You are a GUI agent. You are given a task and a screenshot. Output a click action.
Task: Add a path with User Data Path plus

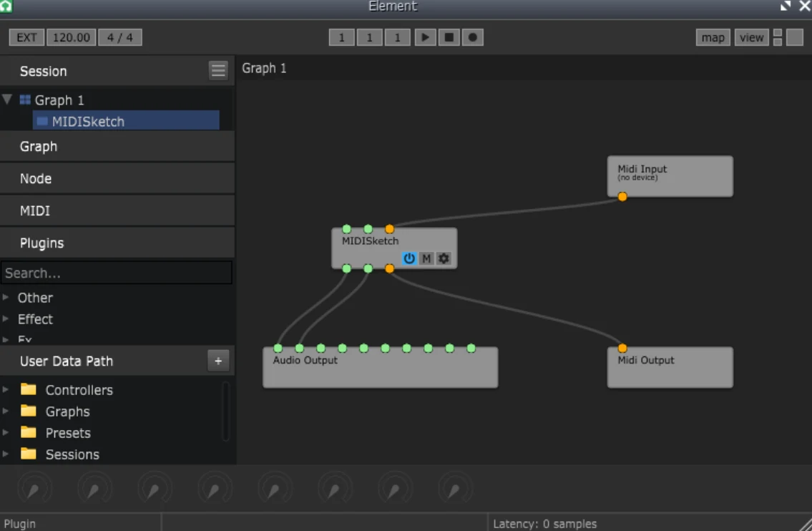coord(218,361)
